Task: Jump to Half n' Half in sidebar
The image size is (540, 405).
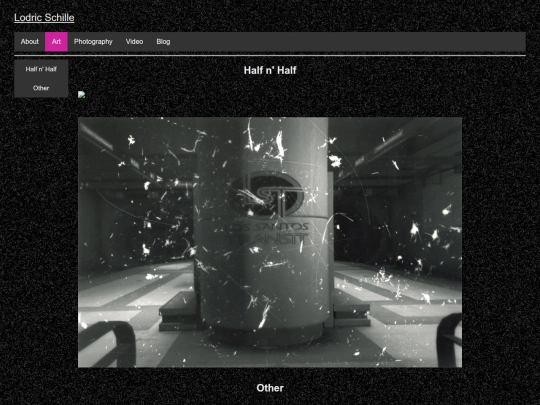Action: click(x=41, y=69)
